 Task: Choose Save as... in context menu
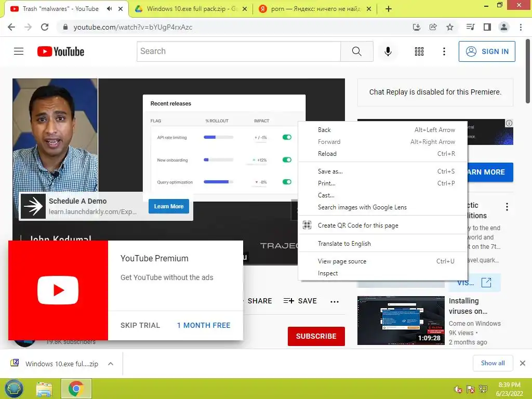point(383,171)
